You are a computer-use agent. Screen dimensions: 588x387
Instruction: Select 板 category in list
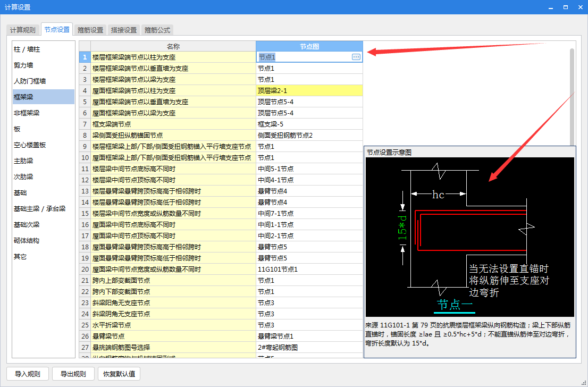(x=44, y=129)
